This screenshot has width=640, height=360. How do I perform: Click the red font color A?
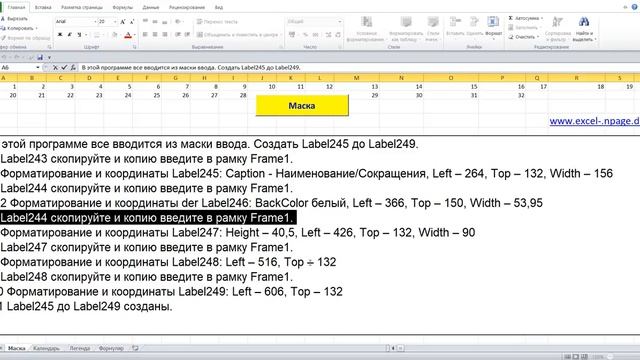tap(128, 35)
